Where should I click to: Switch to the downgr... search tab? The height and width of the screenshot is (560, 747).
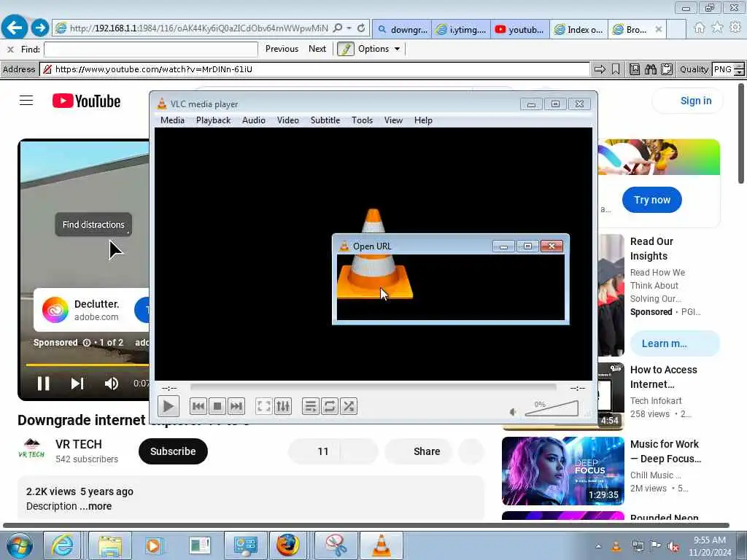(402, 29)
